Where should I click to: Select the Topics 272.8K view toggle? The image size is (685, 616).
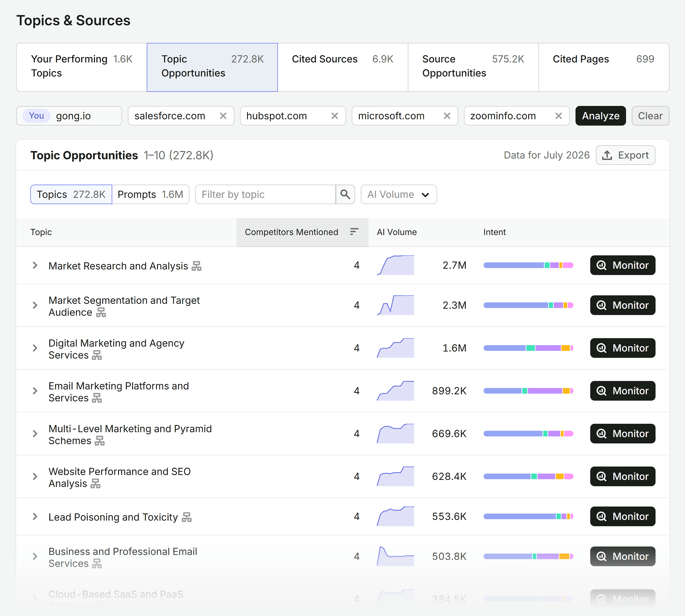71,194
